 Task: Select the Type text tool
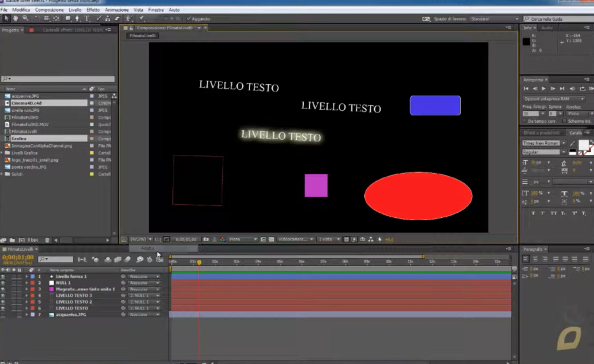pyautogui.click(x=87, y=18)
